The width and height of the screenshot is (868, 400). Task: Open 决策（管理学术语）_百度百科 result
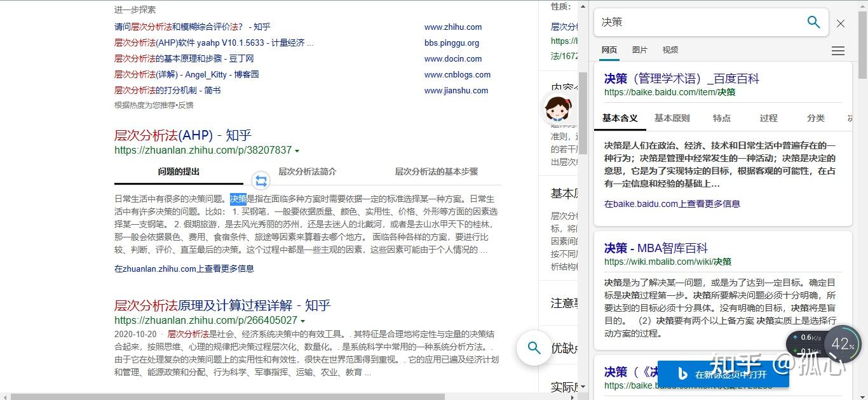point(682,79)
